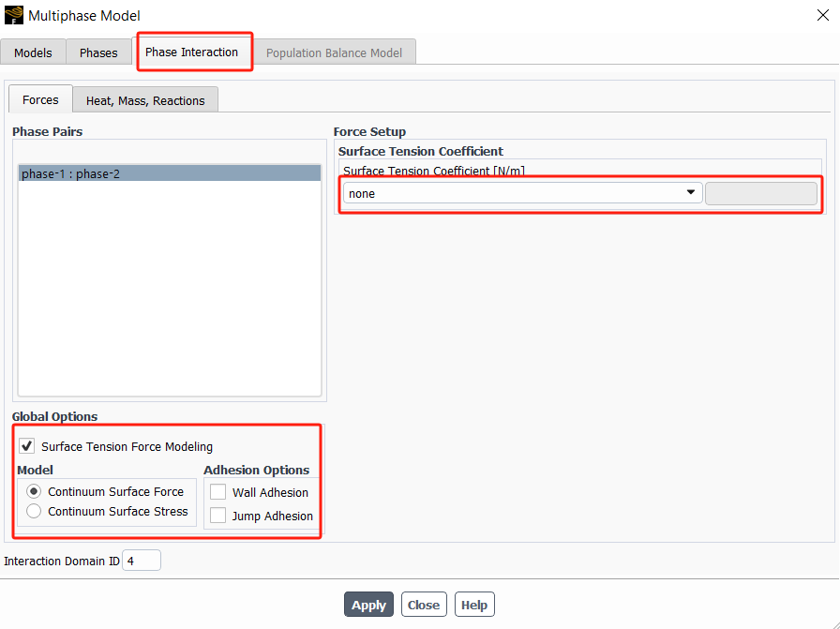Switch to Heat, Mass, Reactions sub-tab

click(145, 100)
